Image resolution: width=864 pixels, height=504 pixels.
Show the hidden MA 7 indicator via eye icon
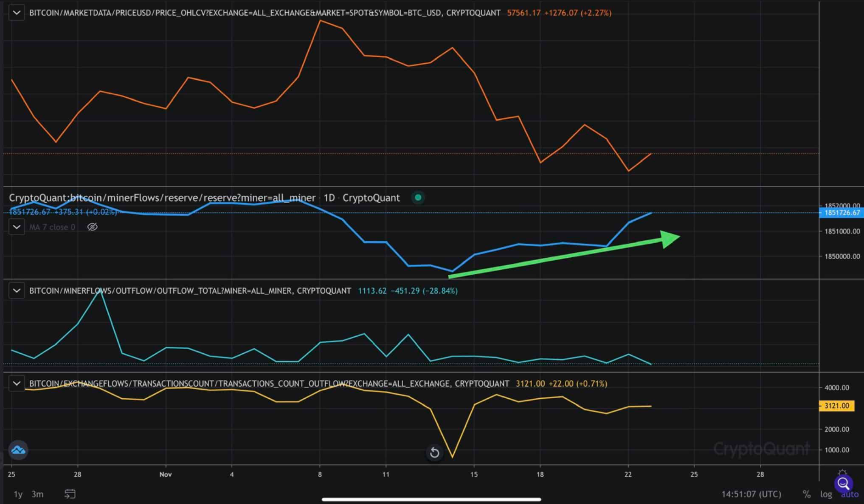click(92, 227)
